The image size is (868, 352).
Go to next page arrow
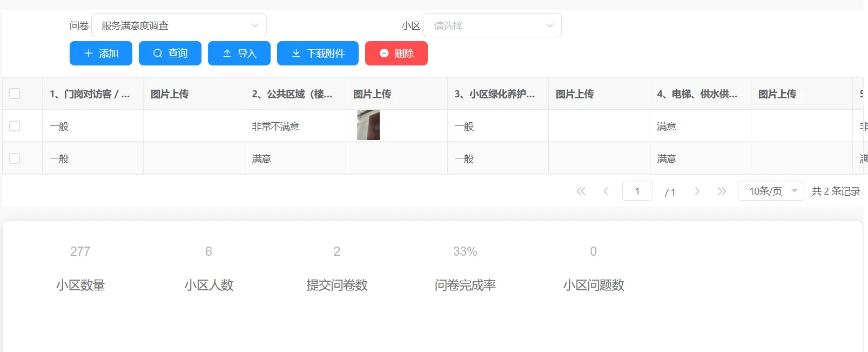pos(697,191)
